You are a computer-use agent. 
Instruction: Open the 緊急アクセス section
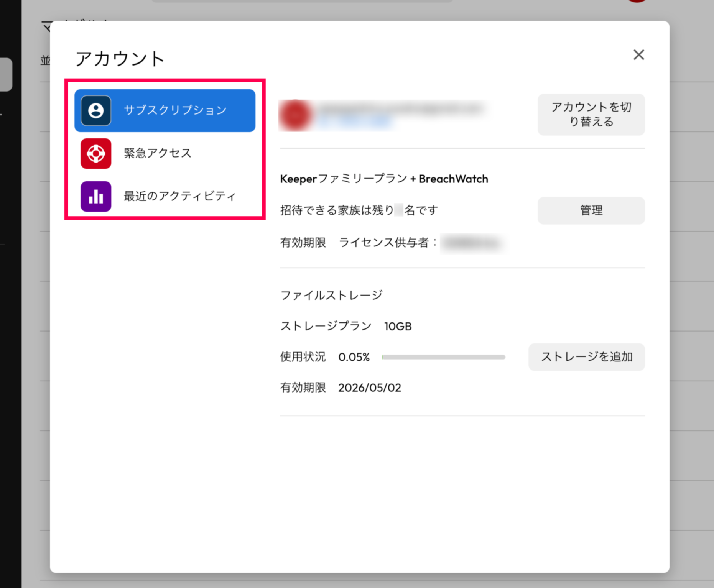[x=157, y=153]
